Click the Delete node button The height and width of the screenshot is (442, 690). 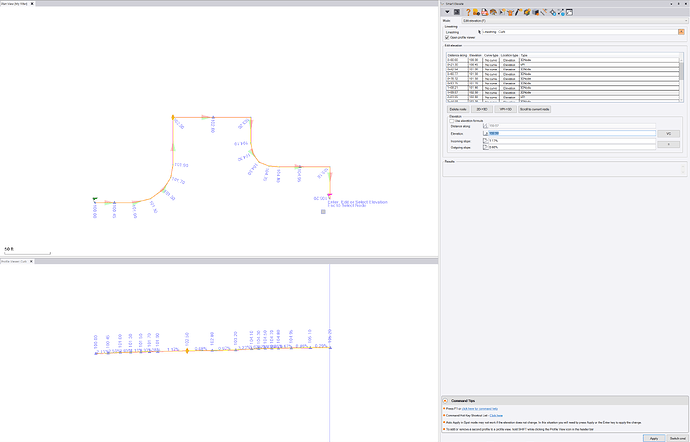[458, 109]
